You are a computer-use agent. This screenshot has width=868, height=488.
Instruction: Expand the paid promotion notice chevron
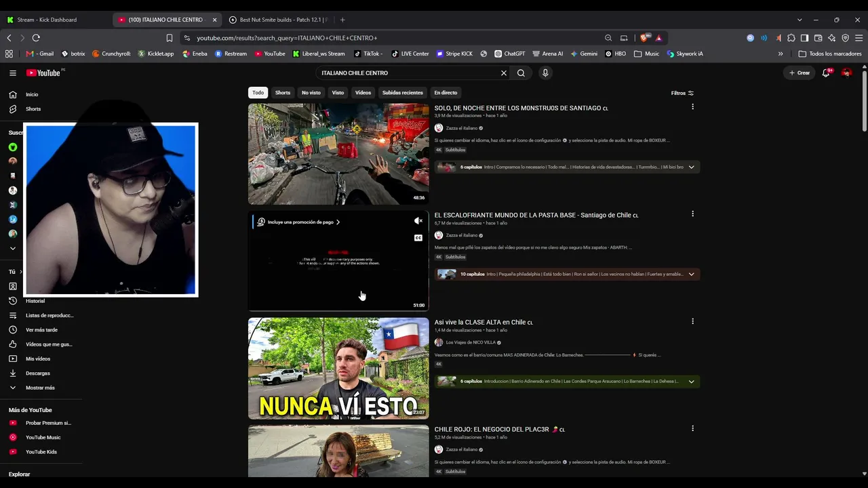click(x=338, y=222)
